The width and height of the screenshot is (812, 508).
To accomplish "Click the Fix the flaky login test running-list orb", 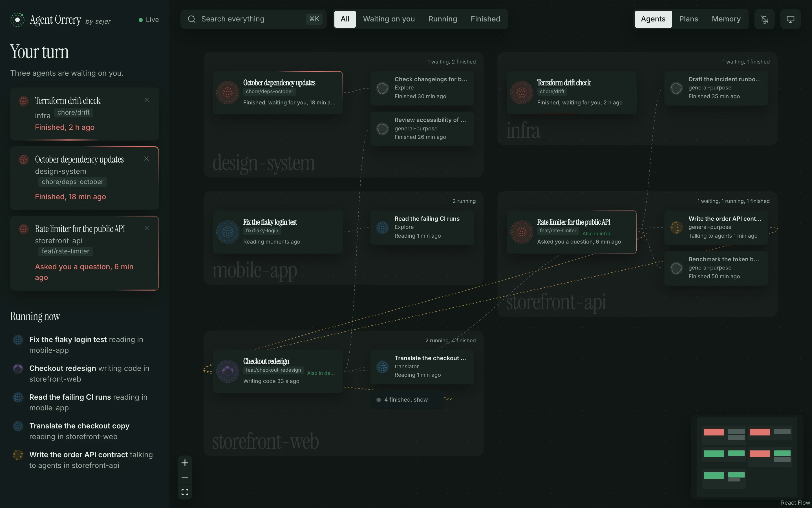I will click(18, 340).
